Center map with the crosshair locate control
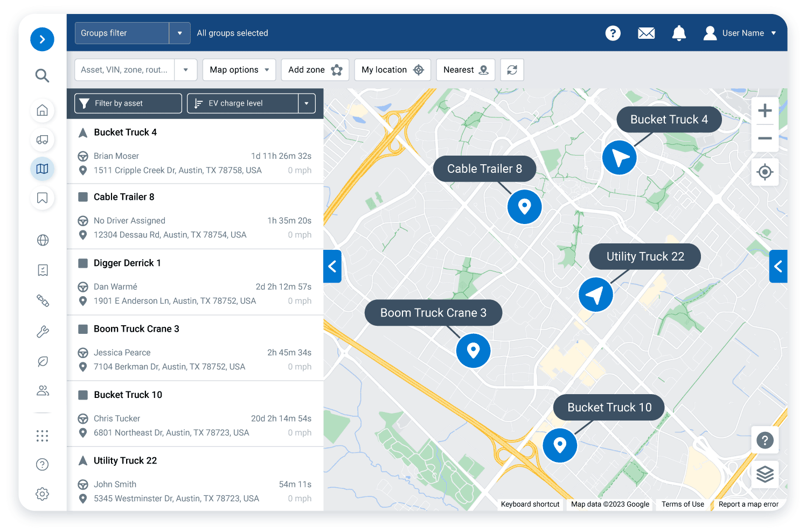The width and height of the screenshot is (806, 532). tap(765, 172)
